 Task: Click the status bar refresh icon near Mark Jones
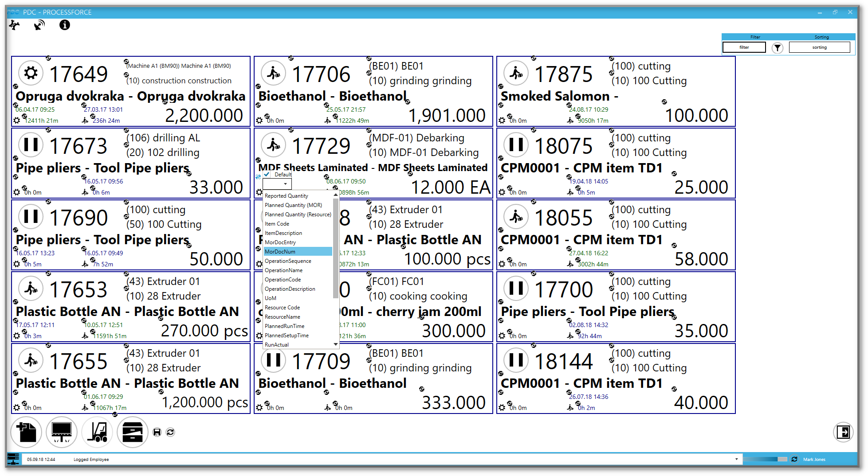794,459
